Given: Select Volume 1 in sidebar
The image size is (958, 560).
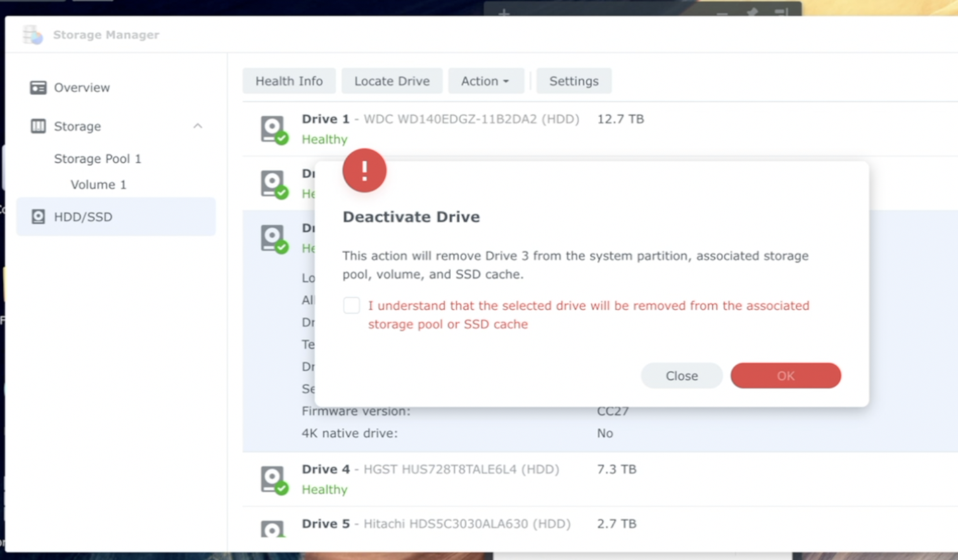Looking at the screenshot, I should pos(98,184).
